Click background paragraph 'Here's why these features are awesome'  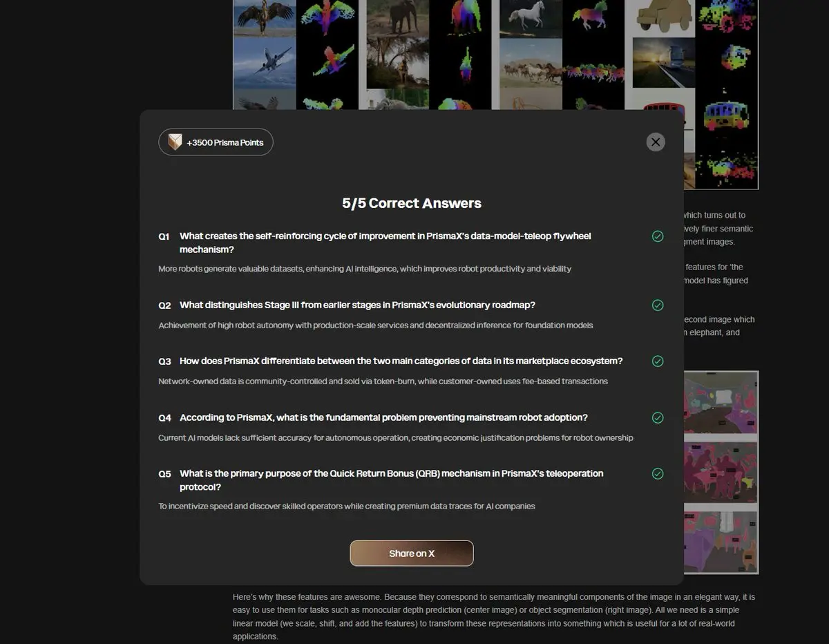point(495,616)
